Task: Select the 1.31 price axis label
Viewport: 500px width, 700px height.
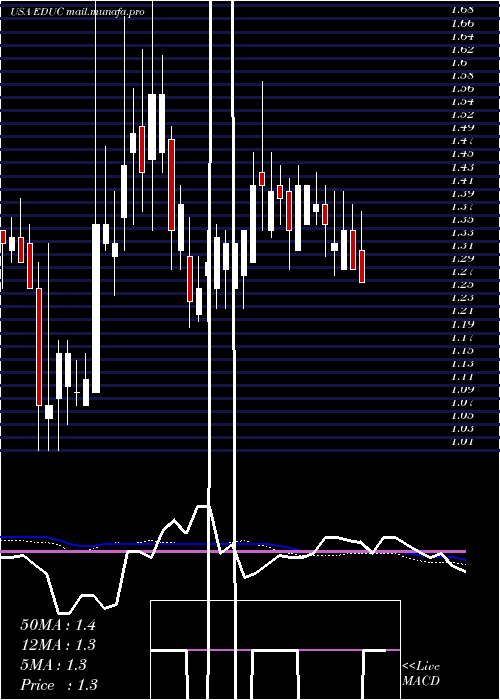Action: (462, 246)
